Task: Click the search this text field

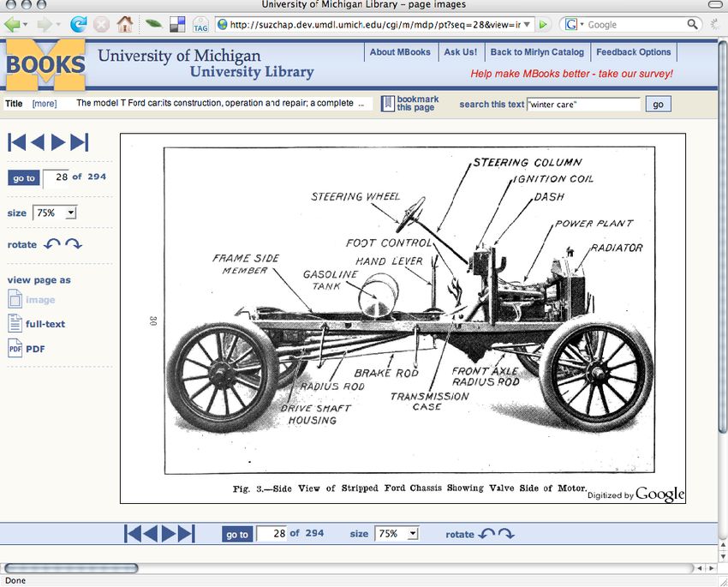Action: click(x=583, y=104)
